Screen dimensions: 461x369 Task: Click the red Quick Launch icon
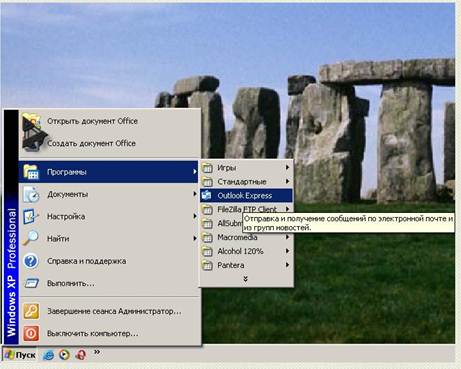tap(81, 355)
